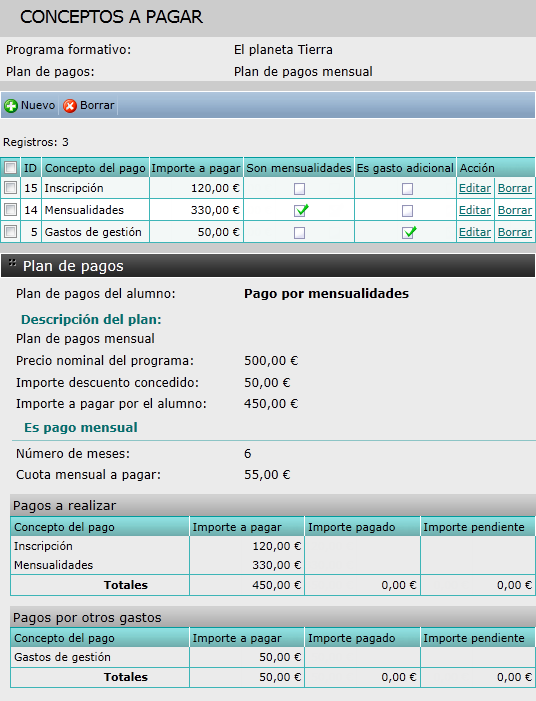
Task: Check the row selector for Gastos de gestión
Action: 10,232
